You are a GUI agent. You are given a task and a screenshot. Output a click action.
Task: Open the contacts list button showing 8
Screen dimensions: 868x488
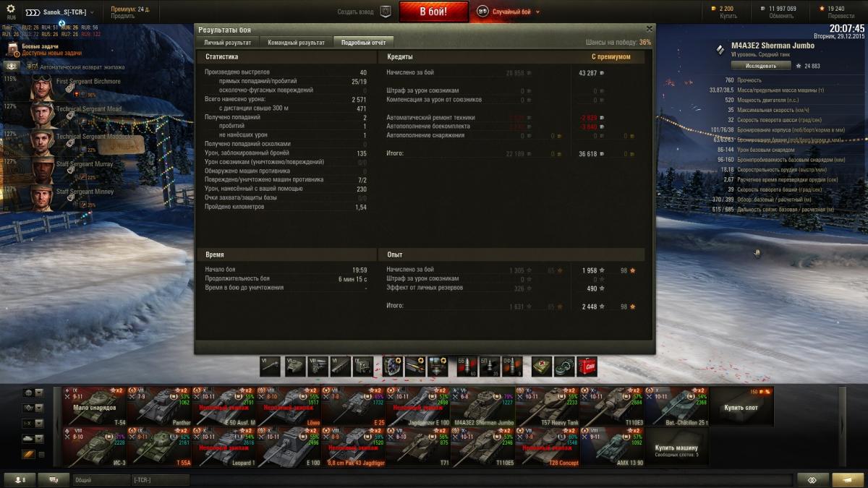tap(20, 480)
